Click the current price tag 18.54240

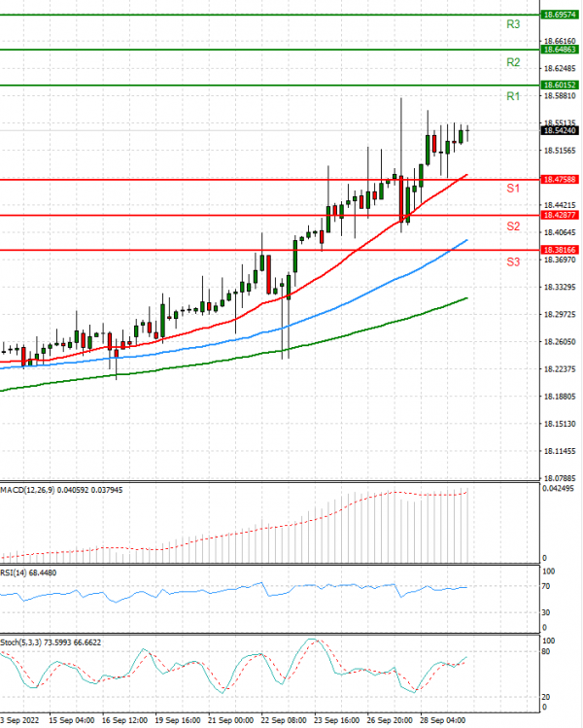(x=560, y=131)
